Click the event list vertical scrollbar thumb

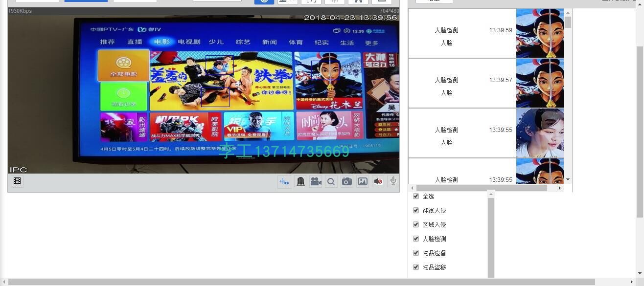[568, 22]
